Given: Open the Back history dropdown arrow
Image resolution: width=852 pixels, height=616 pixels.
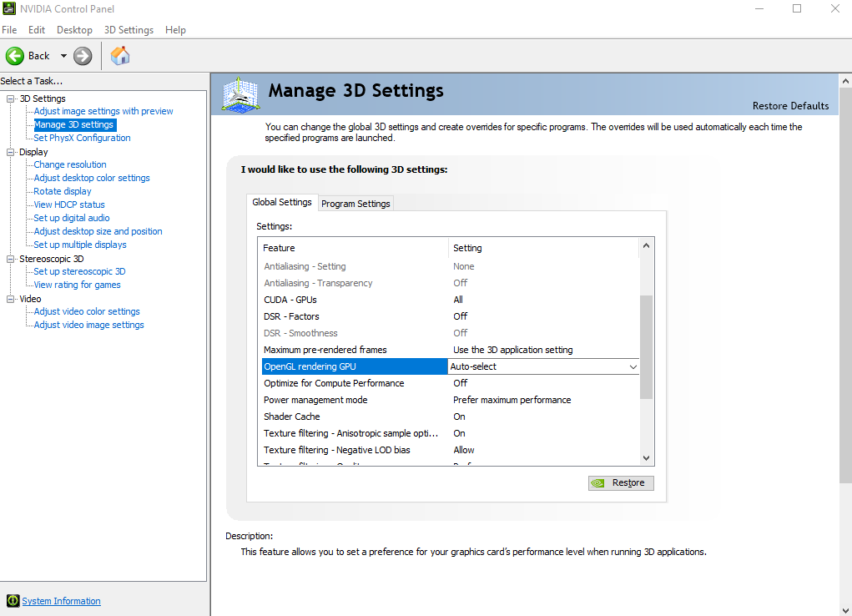Looking at the screenshot, I should (63, 55).
